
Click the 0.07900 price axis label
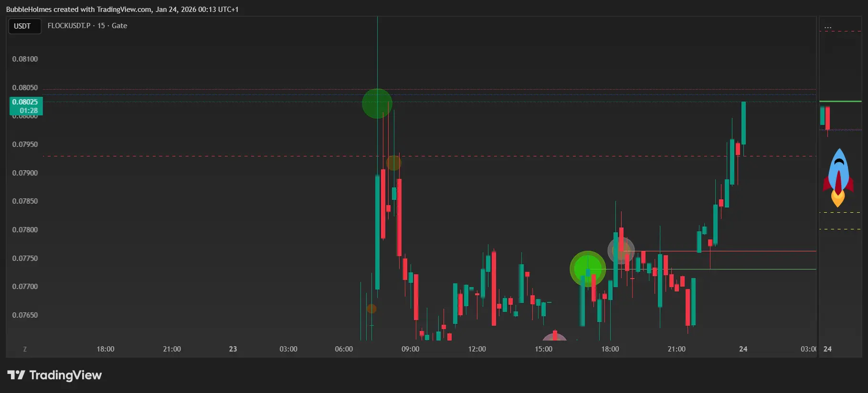click(x=25, y=173)
